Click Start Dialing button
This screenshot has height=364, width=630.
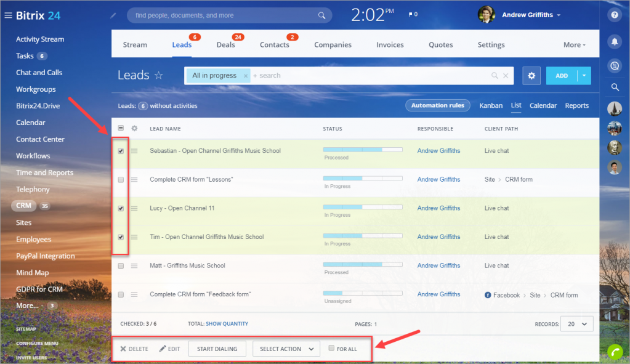coord(217,349)
